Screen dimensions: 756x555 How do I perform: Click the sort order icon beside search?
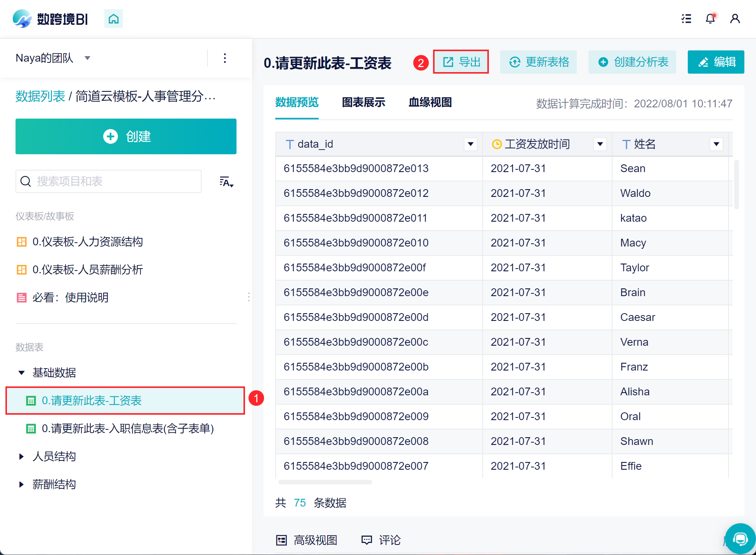(226, 182)
